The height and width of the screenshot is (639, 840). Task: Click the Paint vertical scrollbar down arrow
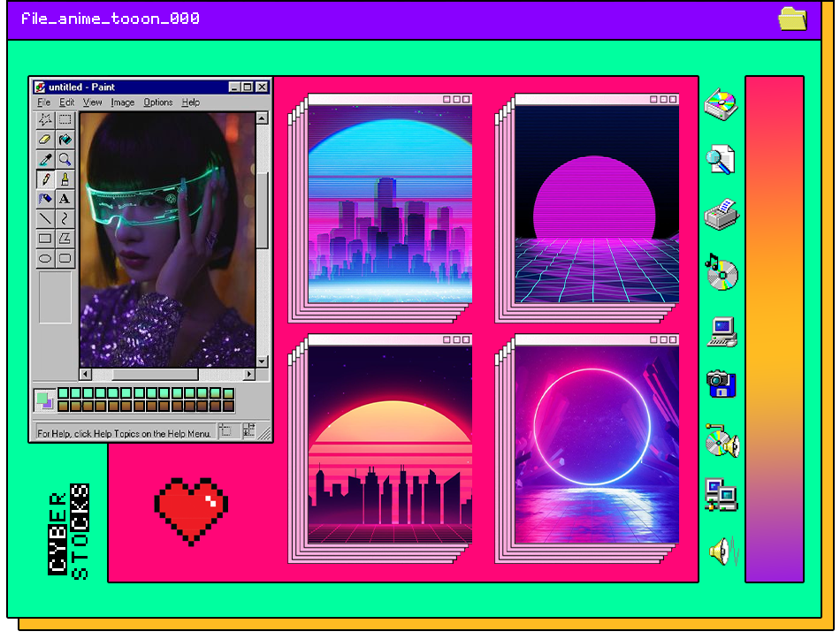pos(262,361)
